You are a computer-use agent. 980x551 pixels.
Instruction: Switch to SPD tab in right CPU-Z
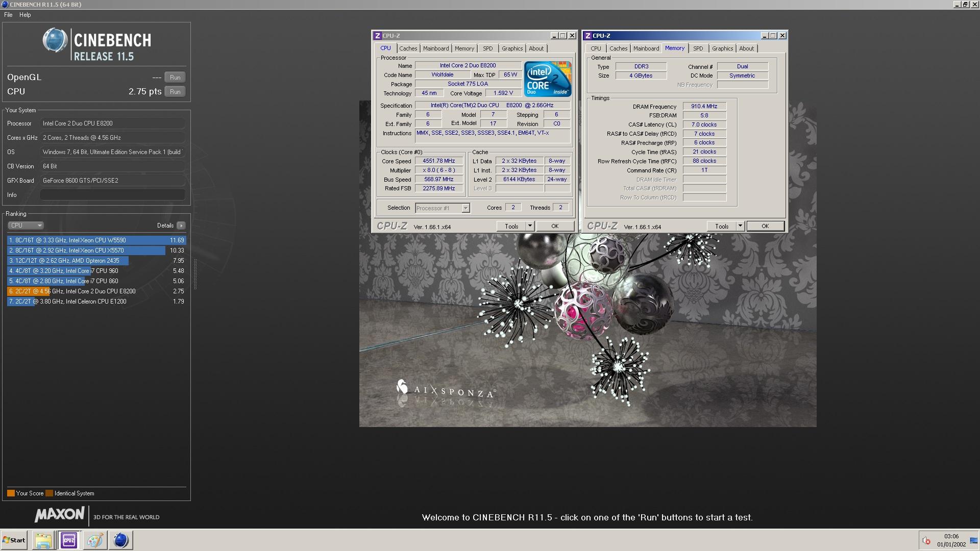point(698,48)
